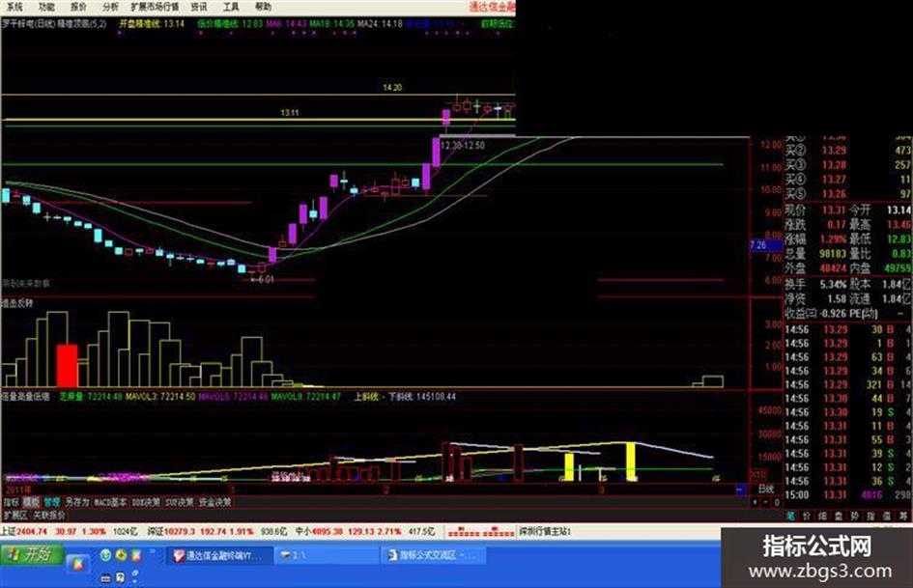913x588 pixels.
Task: Open the 关联报价 tab
Action: [49, 516]
